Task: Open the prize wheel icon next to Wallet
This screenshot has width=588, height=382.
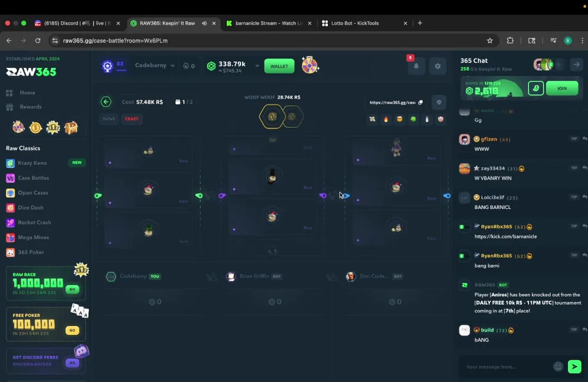Action: point(310,65)
